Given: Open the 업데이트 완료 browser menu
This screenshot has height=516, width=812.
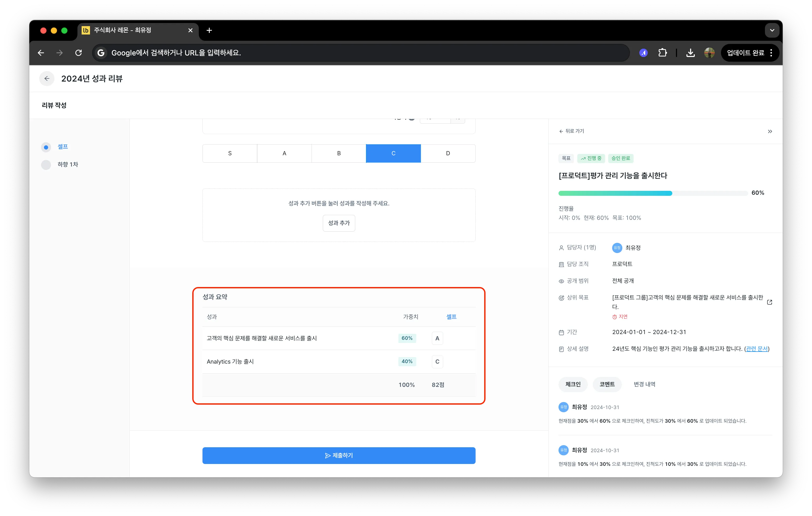Looking at the screenshot, I should click(x=750, y=53).
